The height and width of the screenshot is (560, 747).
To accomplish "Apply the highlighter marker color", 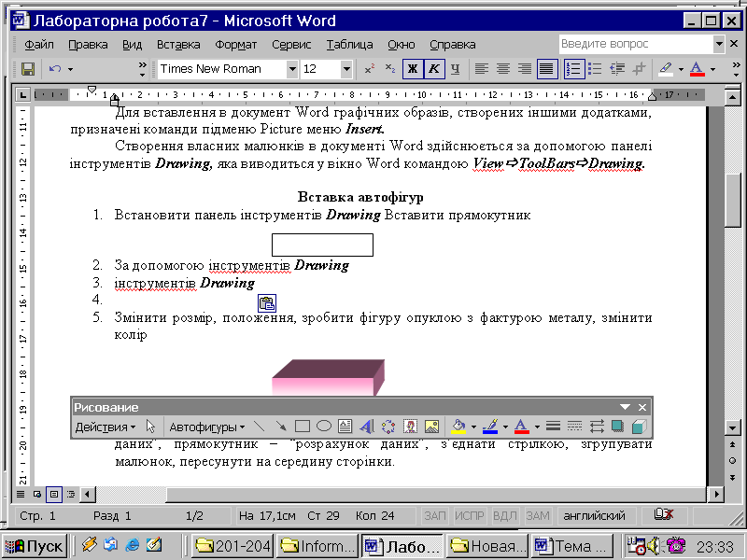I will (x=666, y=69).
